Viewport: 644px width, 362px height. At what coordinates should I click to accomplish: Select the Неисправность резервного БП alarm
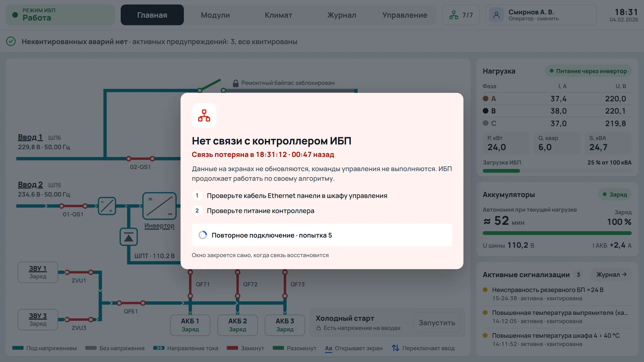coord(557,294)
